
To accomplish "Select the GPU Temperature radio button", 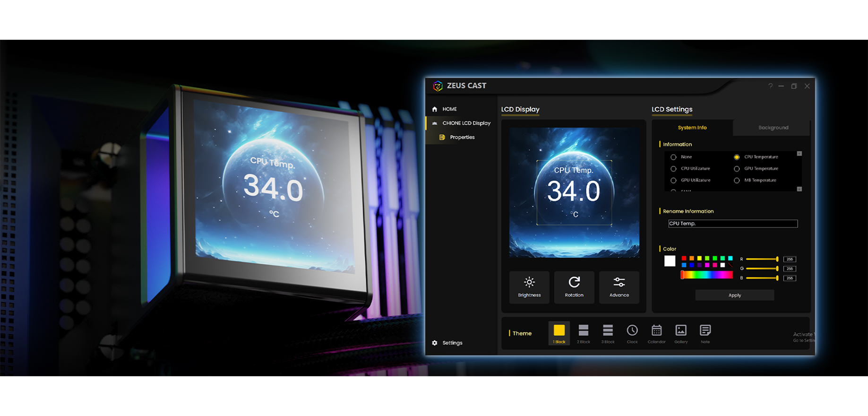I will 737,169.
